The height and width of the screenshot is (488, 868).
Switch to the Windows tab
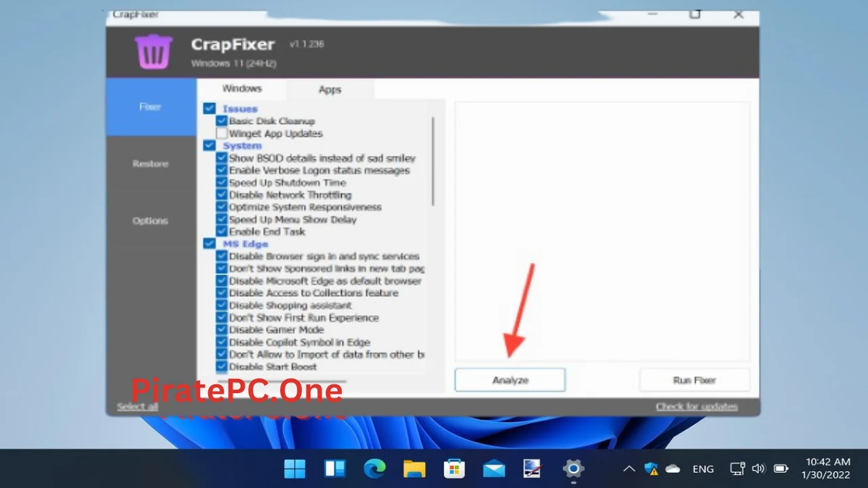pyautogui.click(x=242, y=88)
